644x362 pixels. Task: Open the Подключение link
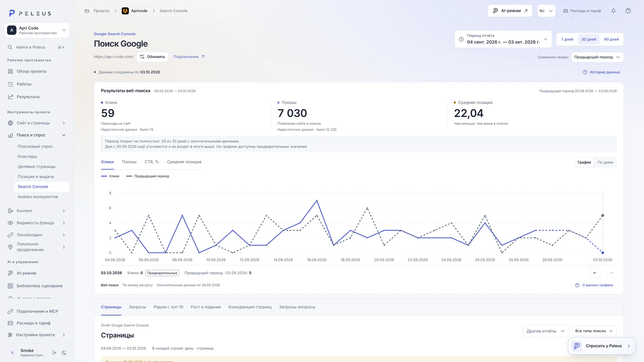tap(189, 57)
